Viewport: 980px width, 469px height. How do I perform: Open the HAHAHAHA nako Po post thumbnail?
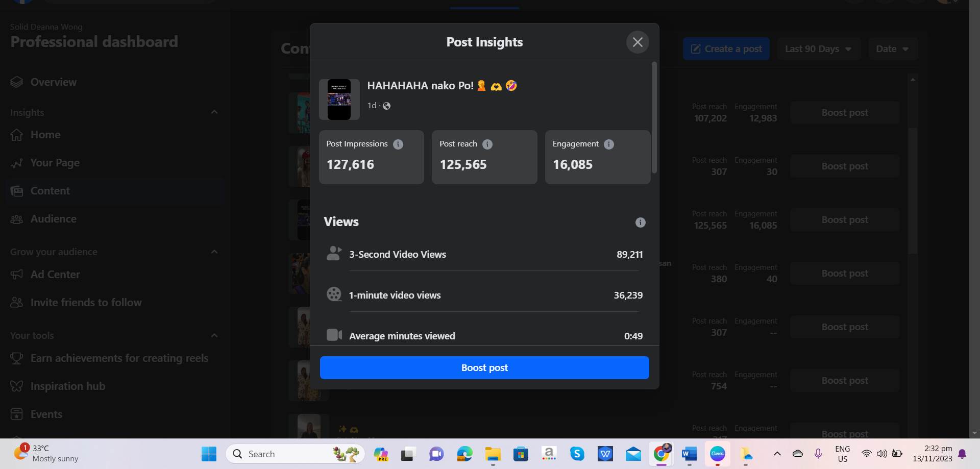[339, 100]
